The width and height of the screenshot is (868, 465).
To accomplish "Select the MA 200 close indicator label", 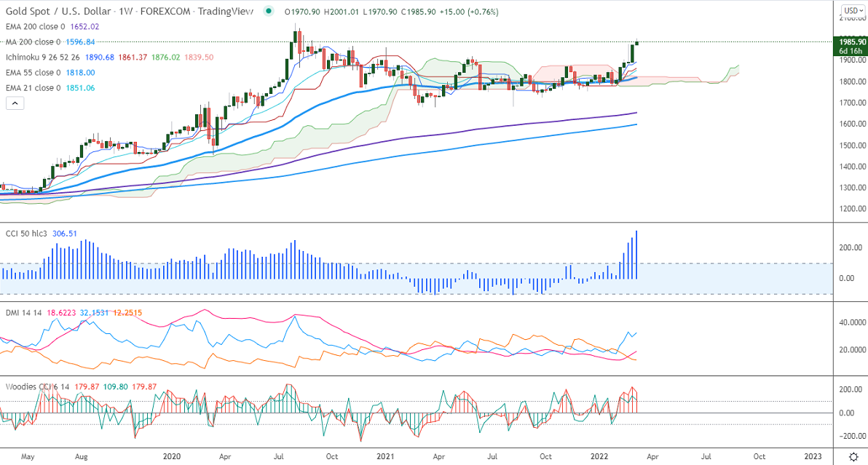I will pyautogui.click(x=33, y=42).
